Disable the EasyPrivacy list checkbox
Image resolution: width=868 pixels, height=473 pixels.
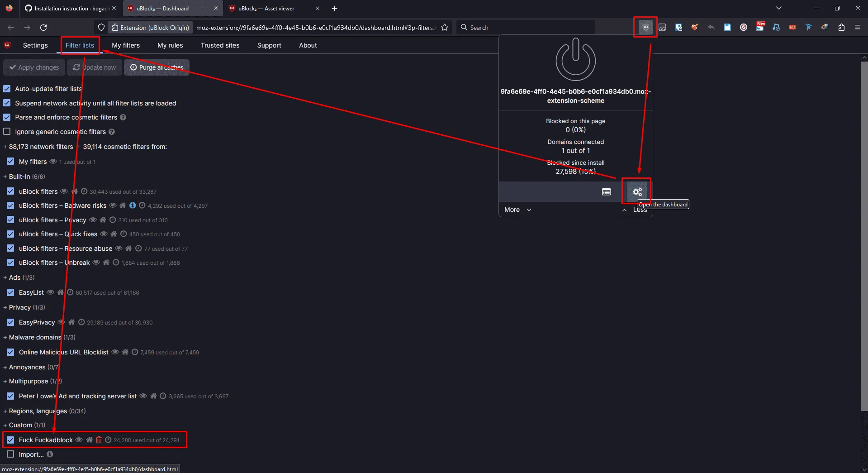(x=10, y=322)
